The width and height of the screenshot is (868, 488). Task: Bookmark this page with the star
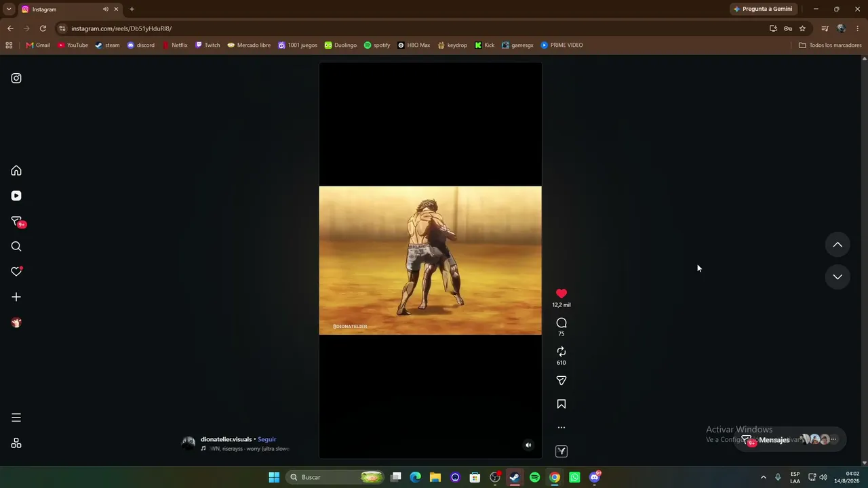coord(802,28)
